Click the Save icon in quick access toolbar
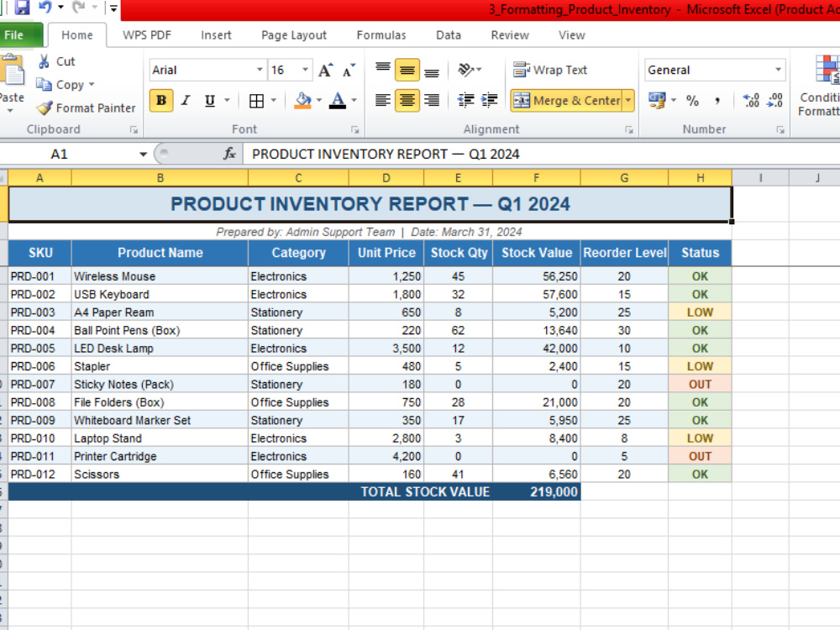 22,8
